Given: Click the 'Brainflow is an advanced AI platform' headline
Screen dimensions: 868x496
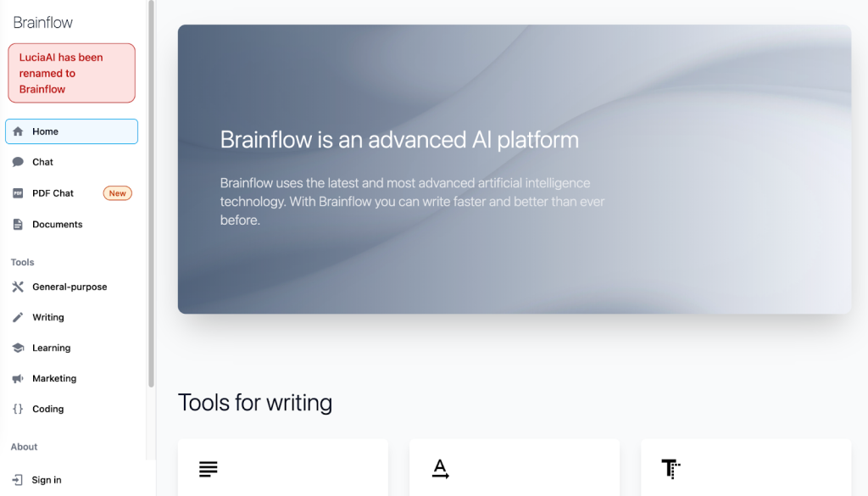Looking at the screenshot, I should [x=399, y=140].
